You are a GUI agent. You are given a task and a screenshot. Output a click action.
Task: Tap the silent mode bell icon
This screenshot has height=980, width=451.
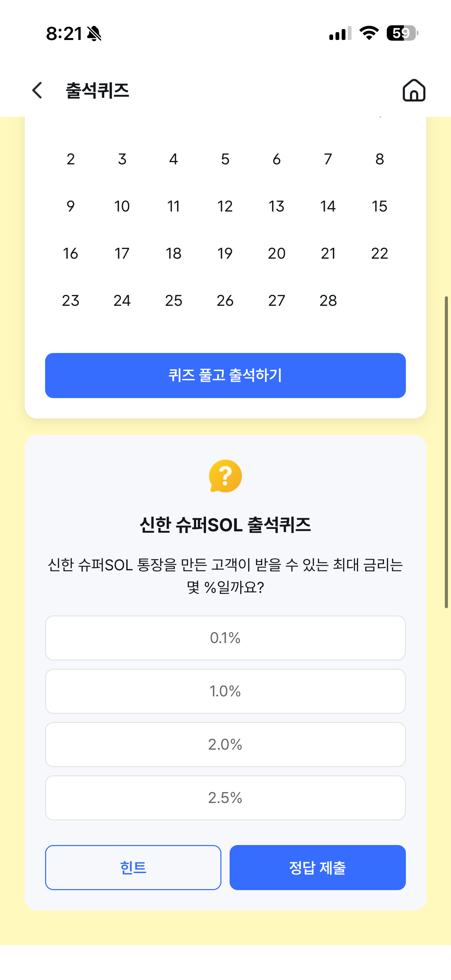tap(94, 33)
